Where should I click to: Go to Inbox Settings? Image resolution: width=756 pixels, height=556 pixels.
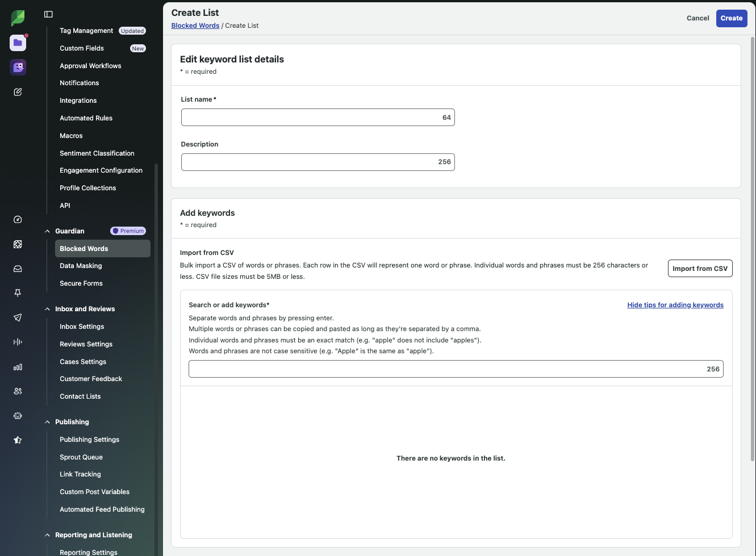(x=82, y=327)
